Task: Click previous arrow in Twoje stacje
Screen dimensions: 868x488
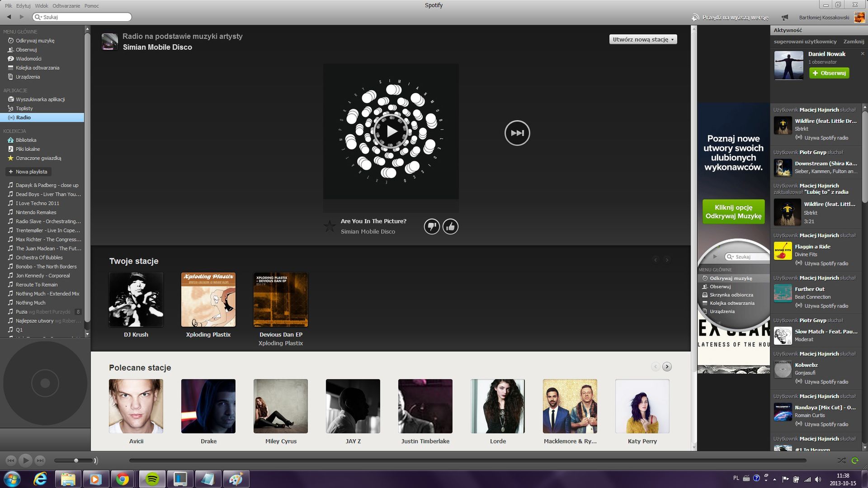Action: point(656,260)
